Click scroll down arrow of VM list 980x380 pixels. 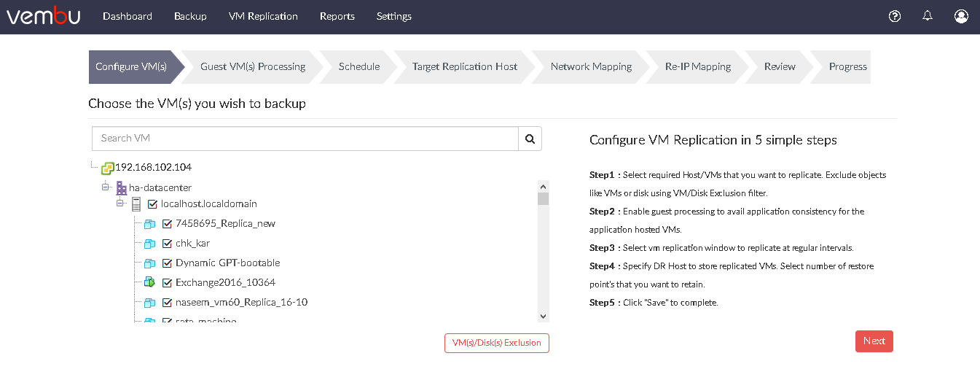point(543,316)
